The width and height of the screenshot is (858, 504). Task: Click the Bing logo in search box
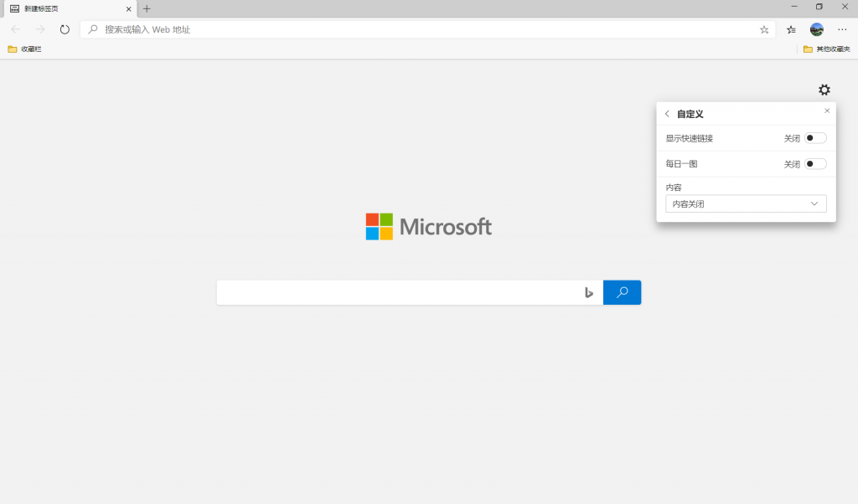click(x=589, y=292)
